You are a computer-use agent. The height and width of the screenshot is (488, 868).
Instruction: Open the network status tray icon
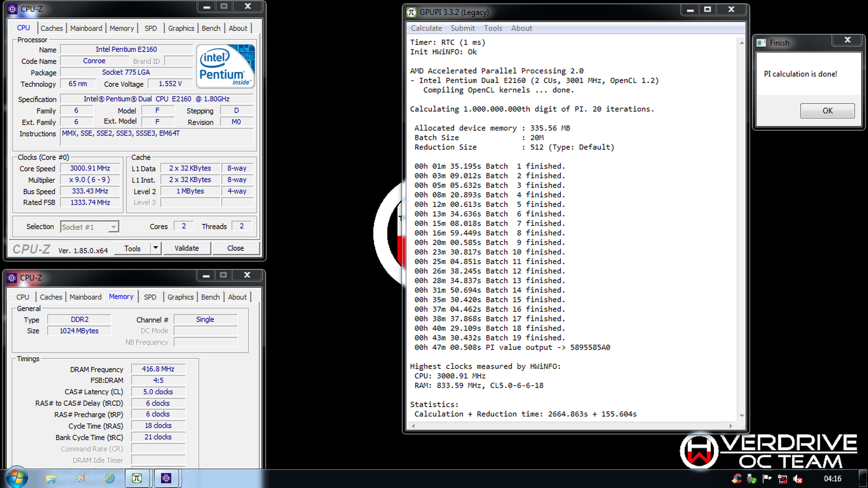pos(783,479)
